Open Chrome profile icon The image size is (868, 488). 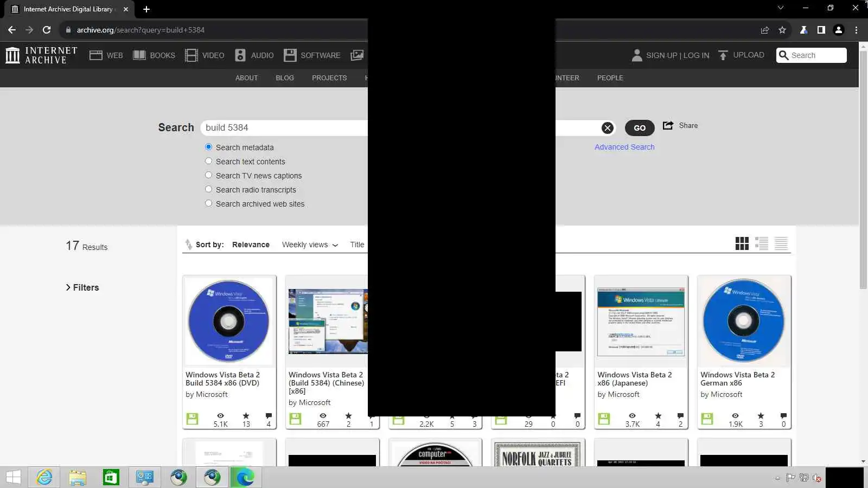pyautogui.click(x=839, y=30)
